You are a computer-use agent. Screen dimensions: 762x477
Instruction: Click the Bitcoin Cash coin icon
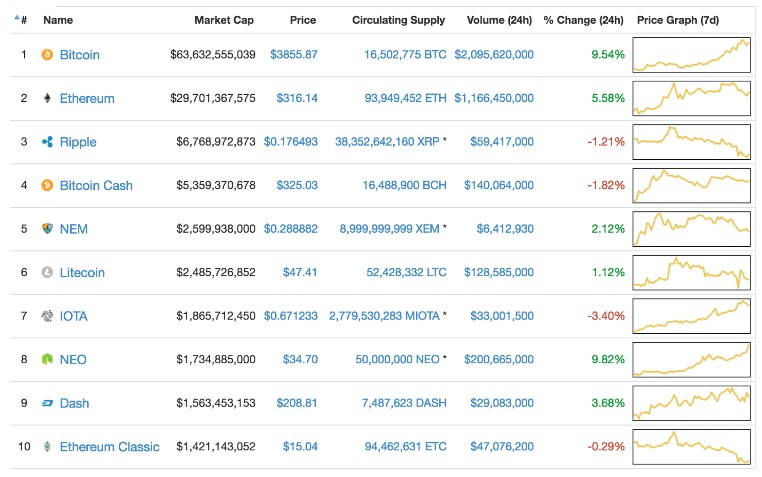point(47,185)
